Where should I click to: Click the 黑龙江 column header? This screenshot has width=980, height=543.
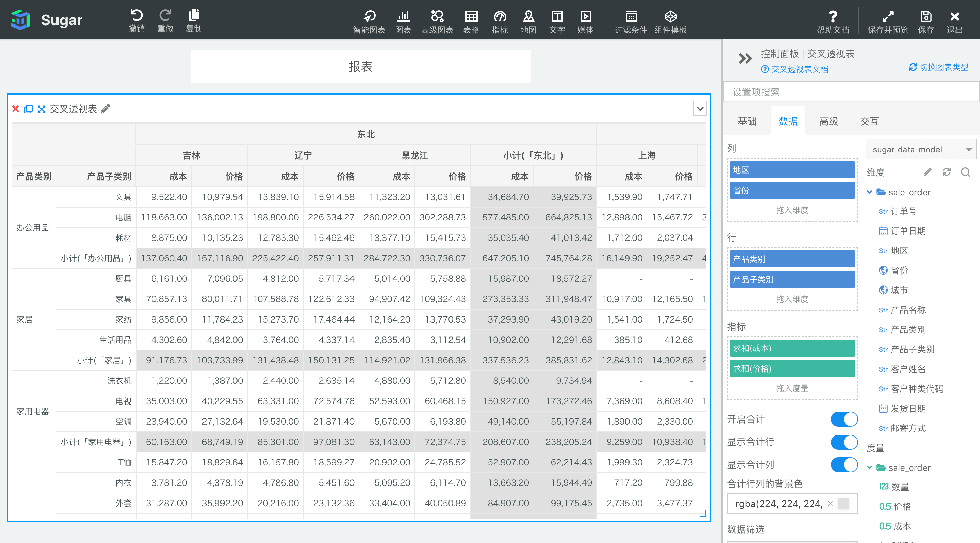point(415,155)
